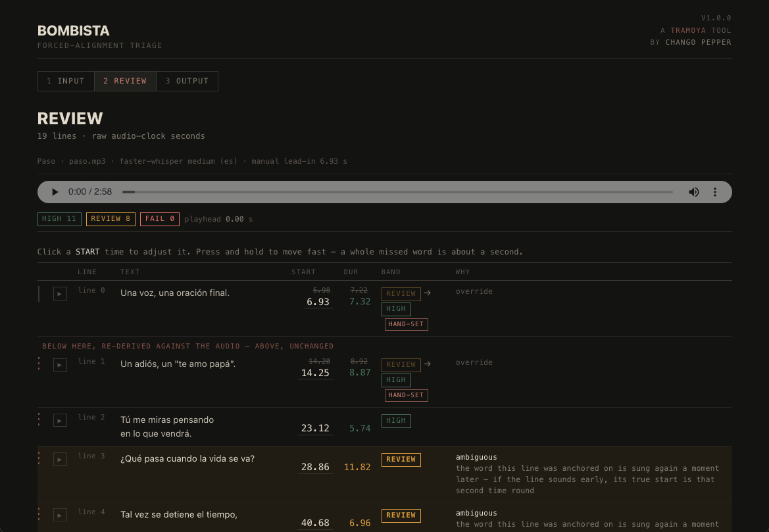Select text "Una voz, una oración final."

(x=175, y=293)
